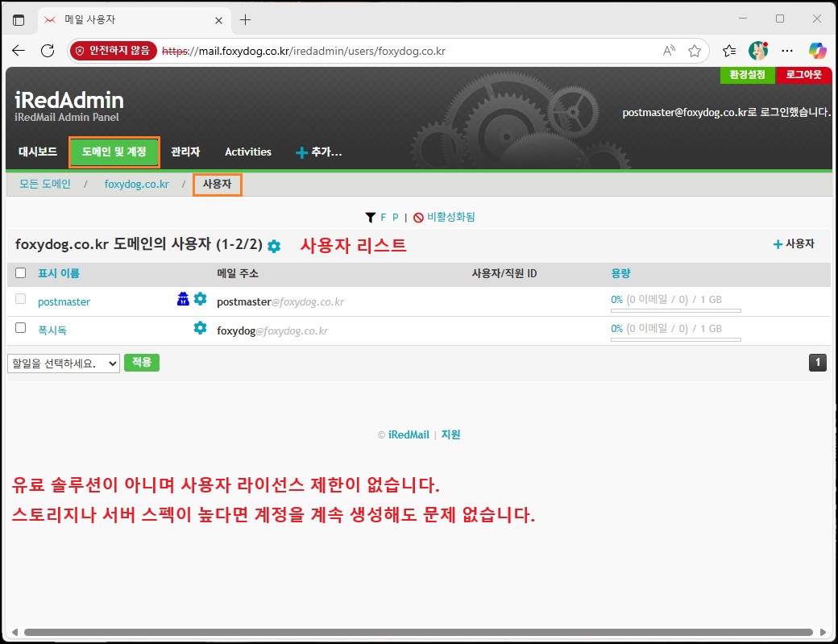Click the iRedAdmin logo title
Screen dimensions: 838x644
click(x=69, y=100)
